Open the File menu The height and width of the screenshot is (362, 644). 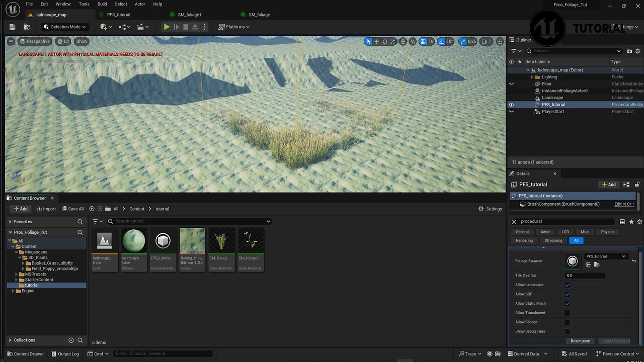(x=29, y=4)
